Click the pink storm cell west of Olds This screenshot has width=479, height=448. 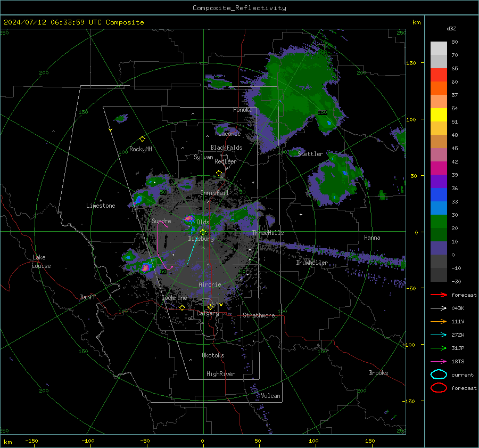tap(189, 218)
